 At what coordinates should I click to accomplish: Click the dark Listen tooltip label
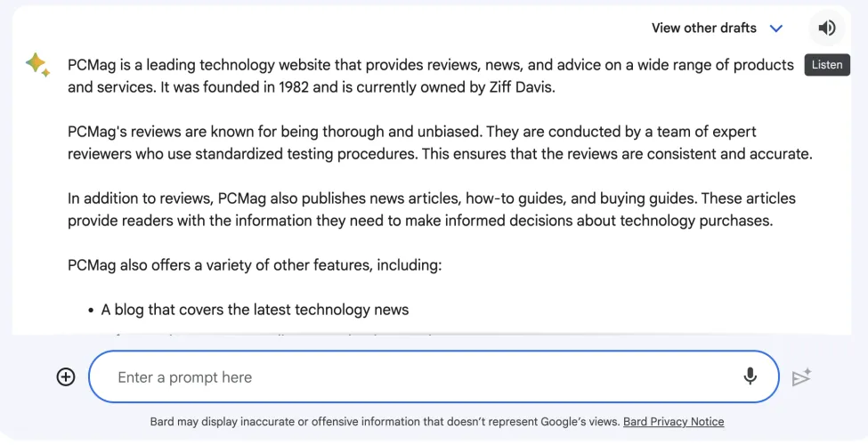(827, 65)
